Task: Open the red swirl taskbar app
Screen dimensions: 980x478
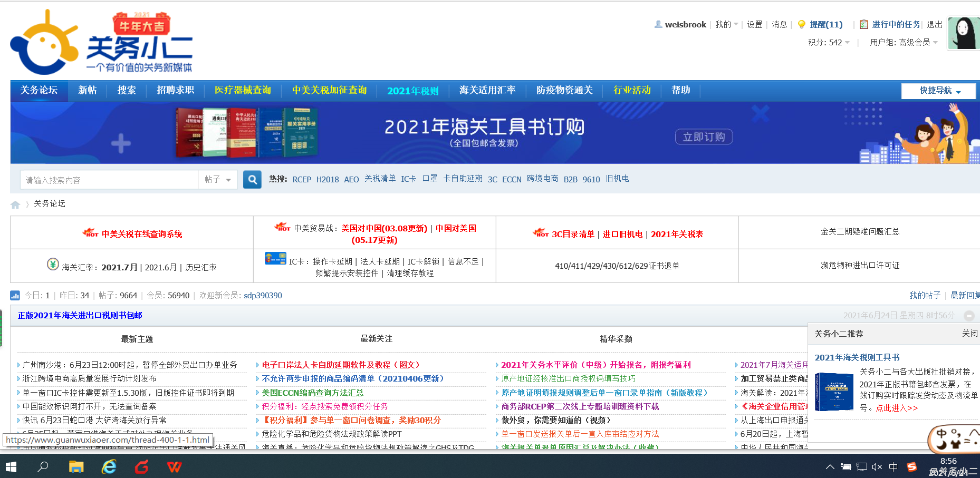Action: click(x=142, y=466)
